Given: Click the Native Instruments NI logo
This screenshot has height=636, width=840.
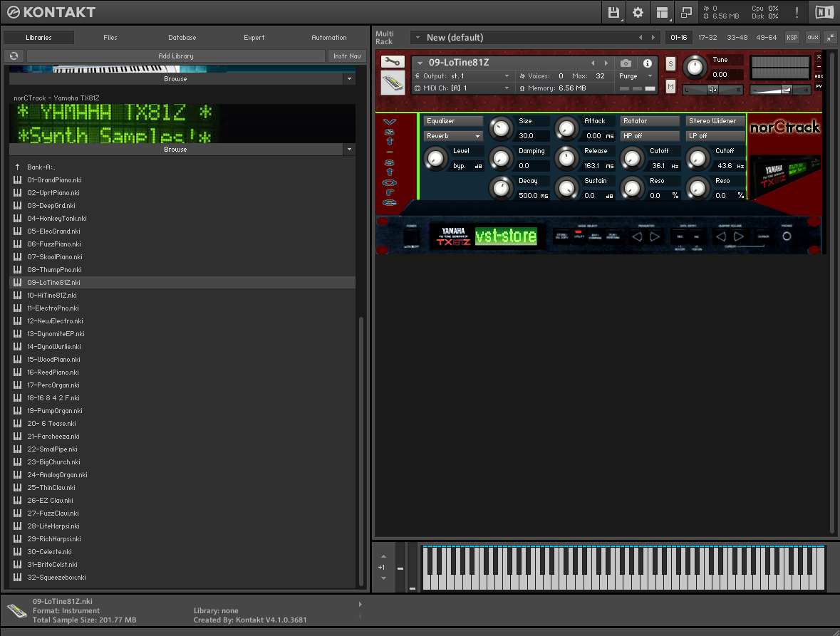Looking at the screenshot, I should [824, 12].
